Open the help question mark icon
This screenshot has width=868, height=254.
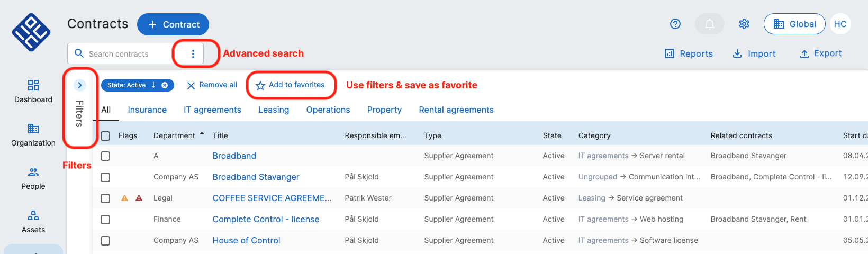675,24
